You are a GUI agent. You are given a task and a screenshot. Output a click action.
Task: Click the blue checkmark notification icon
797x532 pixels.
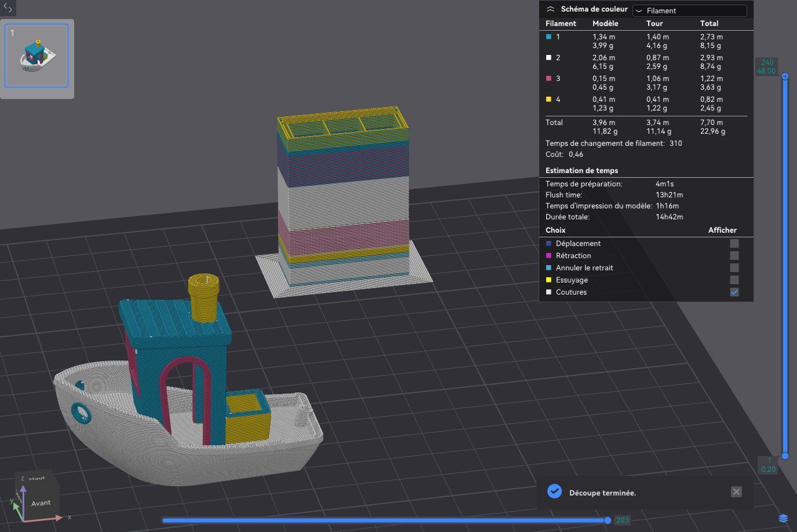click(x=554, y=491)
